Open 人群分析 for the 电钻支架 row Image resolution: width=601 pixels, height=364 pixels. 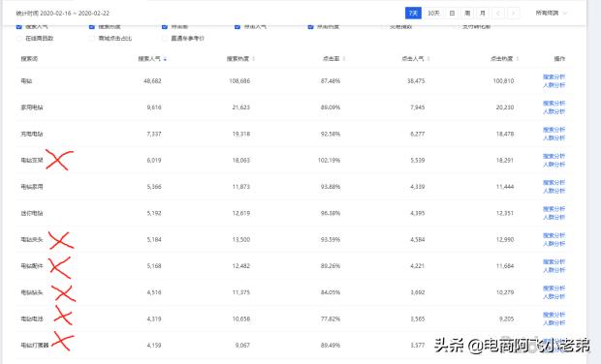tap(554, 165)
